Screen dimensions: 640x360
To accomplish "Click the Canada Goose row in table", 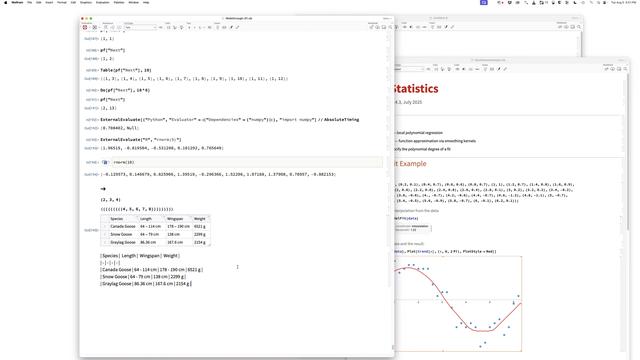I will pos(155,226).
